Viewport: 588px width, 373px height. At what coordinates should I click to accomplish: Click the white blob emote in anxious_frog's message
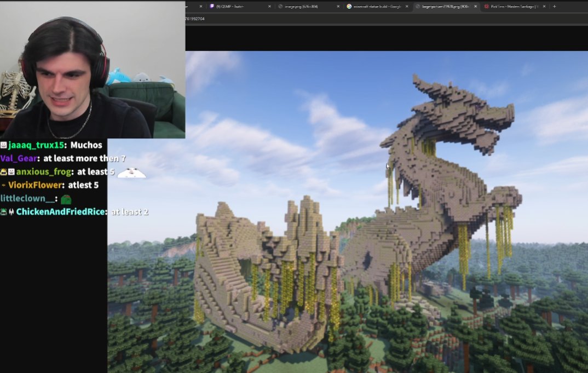point(131,173)
